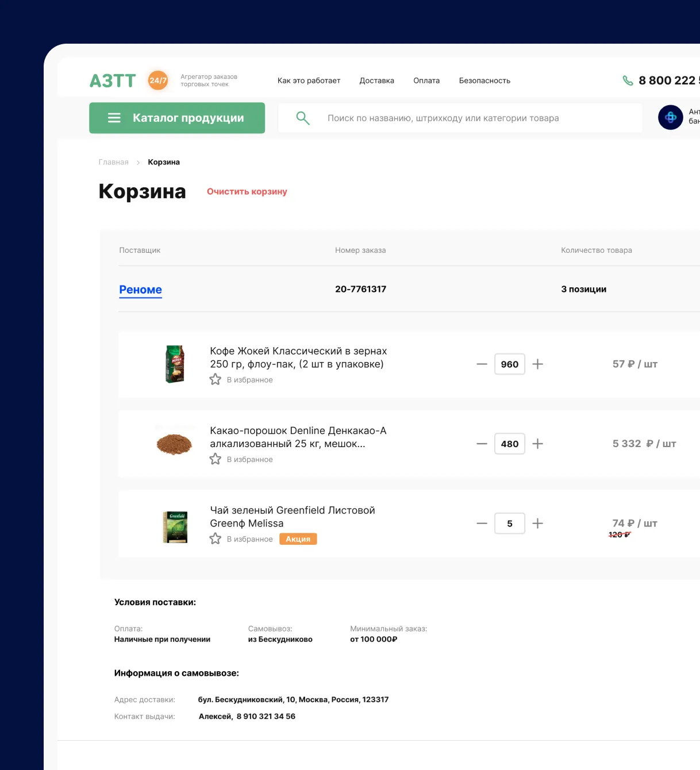Click Количество товара column header
700x770 pixels.
point(597,250)
